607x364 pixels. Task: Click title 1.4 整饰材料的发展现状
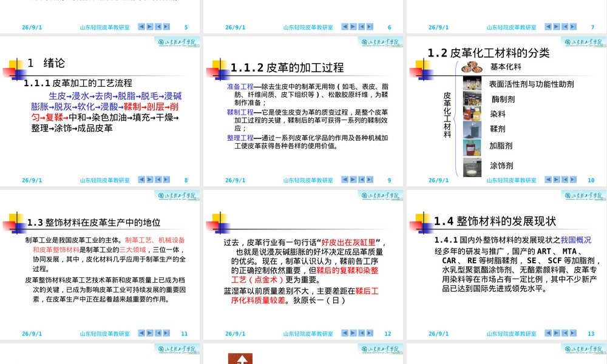495,221
